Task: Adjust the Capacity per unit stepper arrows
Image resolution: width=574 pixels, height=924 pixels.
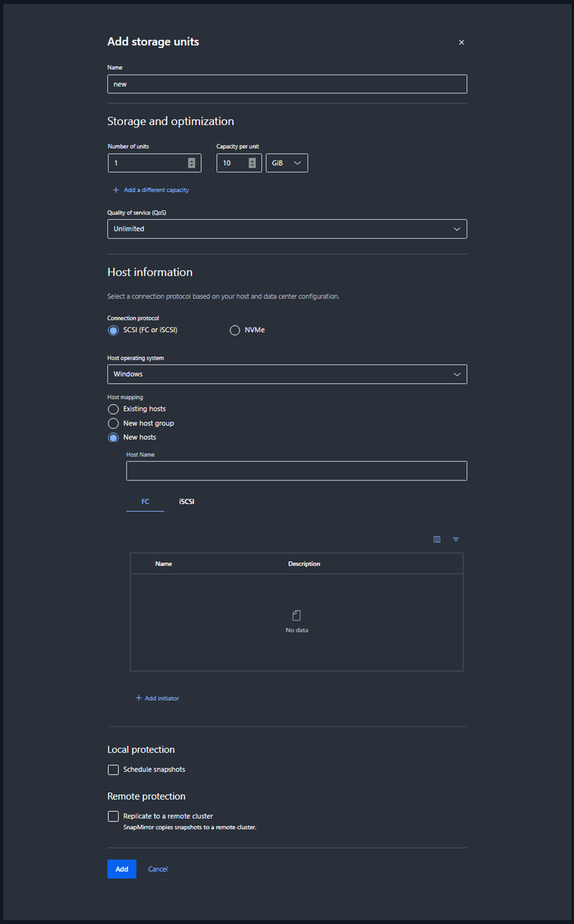Action: point(252,163)
